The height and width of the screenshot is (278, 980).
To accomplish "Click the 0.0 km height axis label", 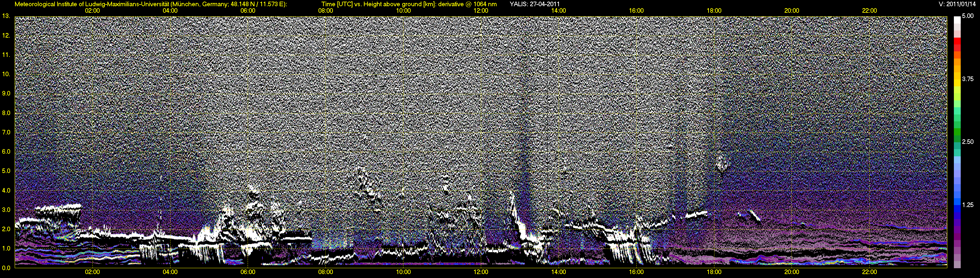I will 6,268.
